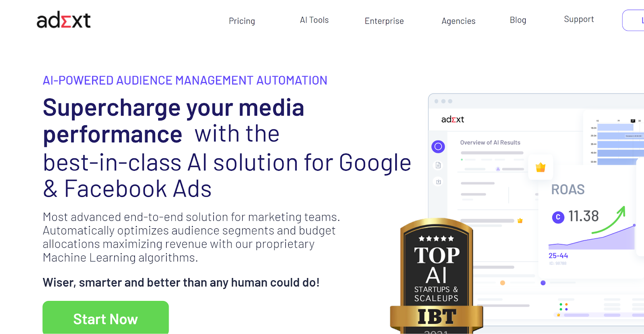Click the purple circle icon in mockup sidebar
Viewport: 644px width, 334px height.
pyautogui.click(x=438, y=147)
